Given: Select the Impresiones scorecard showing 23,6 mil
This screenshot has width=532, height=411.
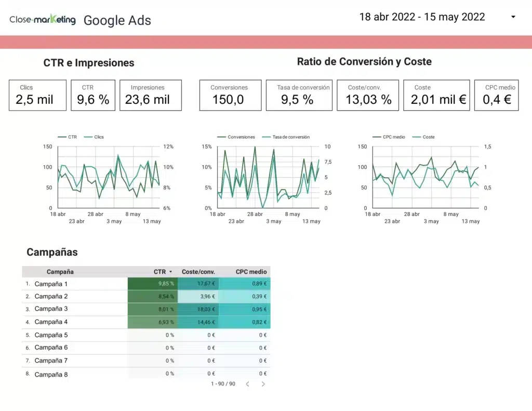Looking at the screenshot, I should coord(150,95).
